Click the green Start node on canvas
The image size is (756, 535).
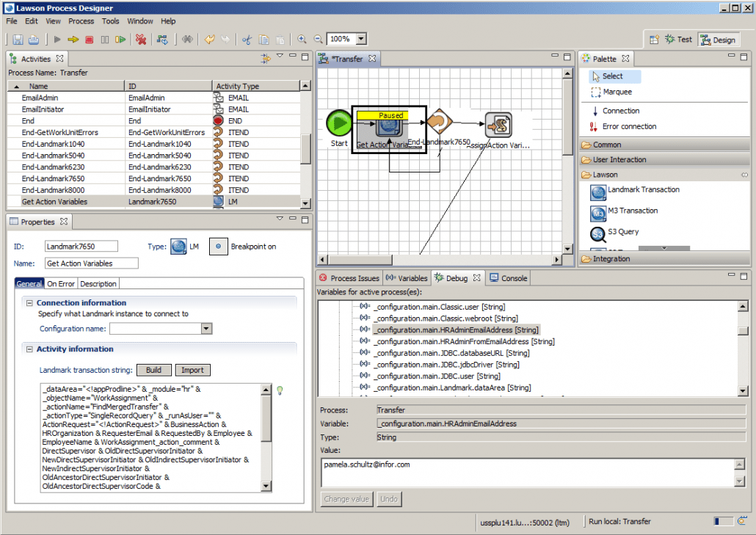[339, 123]
